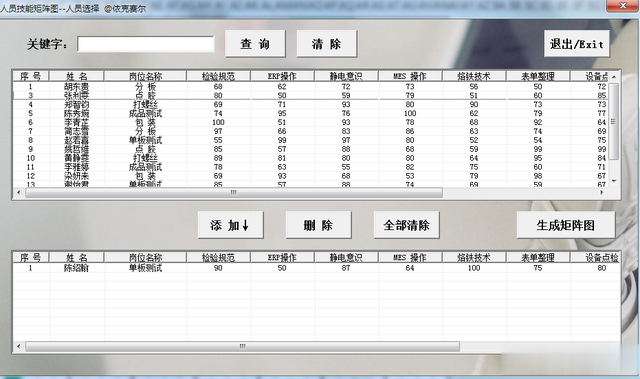Select 陈绍榆 row in lower table
This screenshot has width=640, height=379.
click(316, 268)
